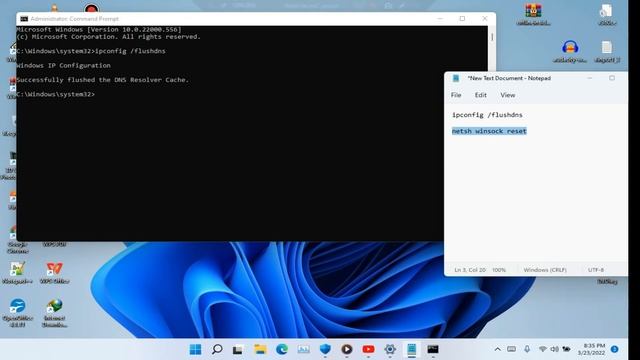The width and height of the screenshot is (640, 360).
Task: Maximize the Command Prompt window
Action: pyautogui.click(x=462, y=19)
